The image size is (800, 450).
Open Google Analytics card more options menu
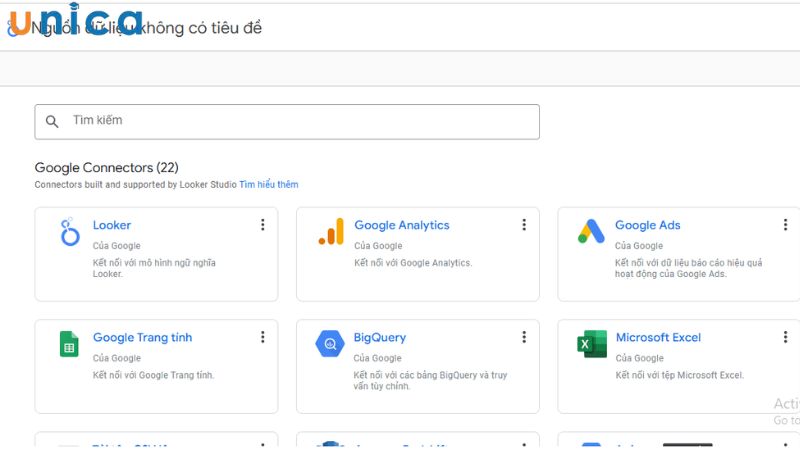[524, 225]
